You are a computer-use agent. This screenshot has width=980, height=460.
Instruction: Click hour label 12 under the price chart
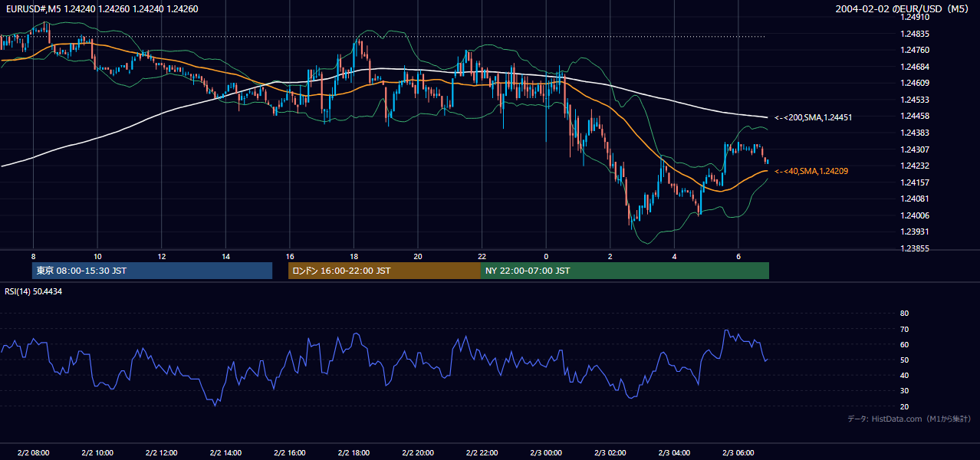coord(161,256)
